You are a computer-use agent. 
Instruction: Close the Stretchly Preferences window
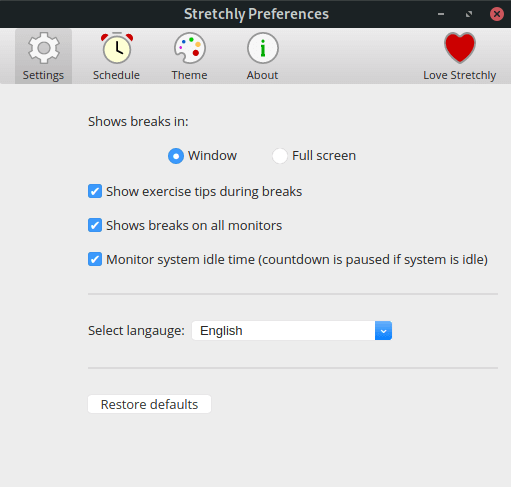point(497,14)
